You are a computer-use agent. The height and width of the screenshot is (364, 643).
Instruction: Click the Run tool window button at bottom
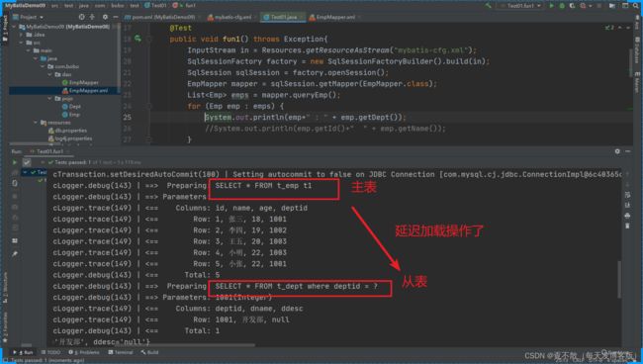(x=23, y=352)
